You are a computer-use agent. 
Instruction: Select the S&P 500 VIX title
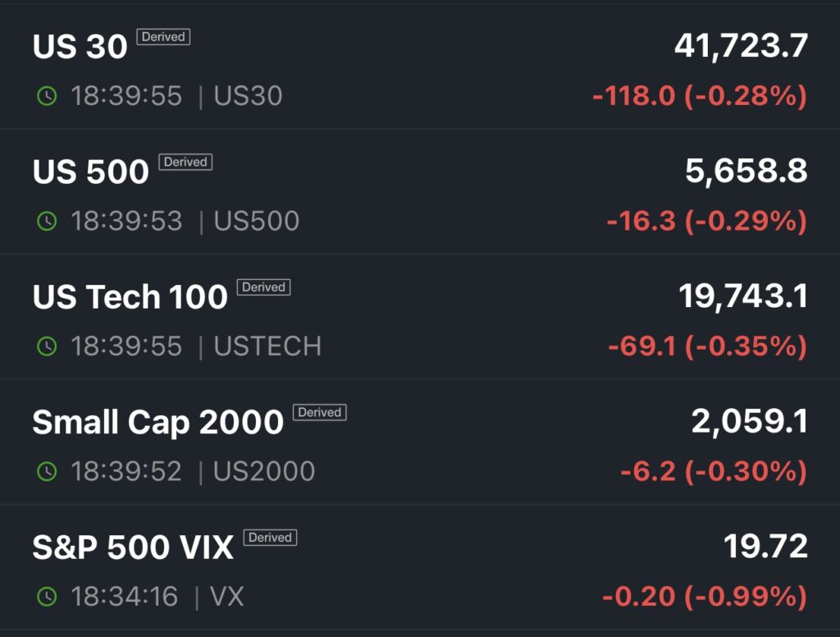click(x=133, y=548)
